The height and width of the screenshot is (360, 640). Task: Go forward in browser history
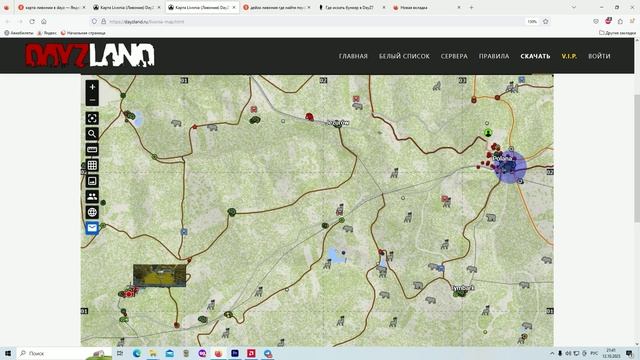pyautogui.click(x=20, y=21)
